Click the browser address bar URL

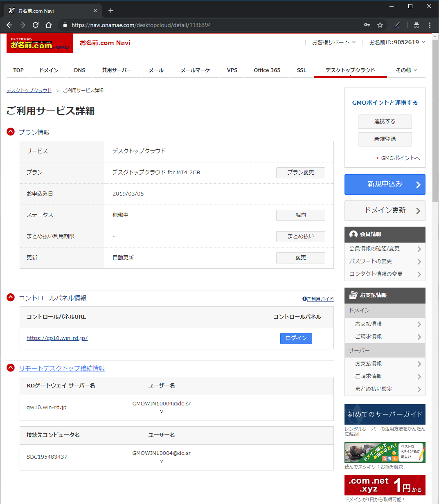tap(141, 25)
